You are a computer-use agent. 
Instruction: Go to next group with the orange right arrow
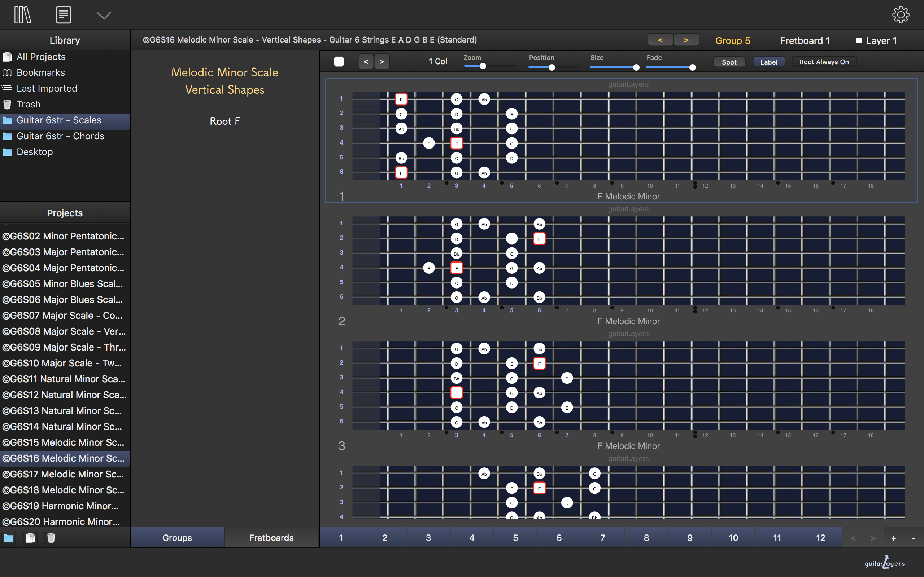pos(686,40)
